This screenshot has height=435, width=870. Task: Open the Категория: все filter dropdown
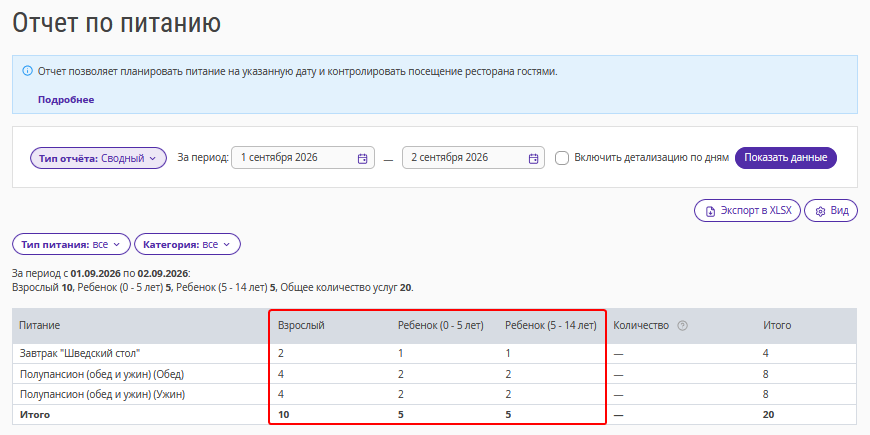pyautogui.click(x=188, y=244)
